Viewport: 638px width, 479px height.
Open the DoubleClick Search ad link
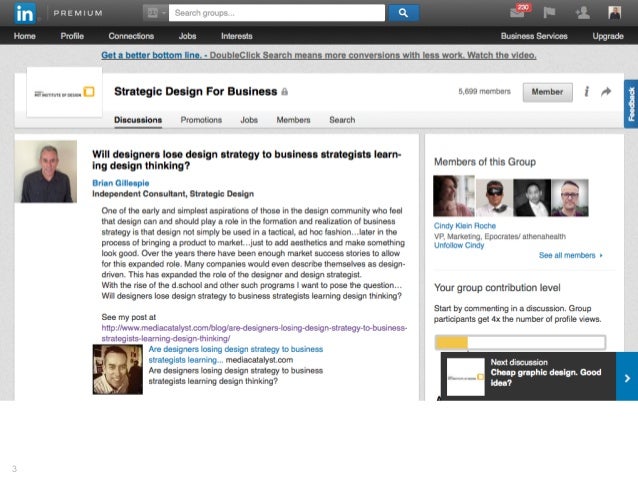(x=319, y=55)
